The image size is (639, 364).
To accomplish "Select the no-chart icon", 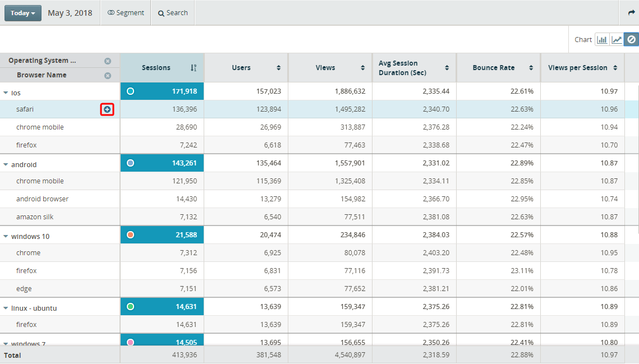I will [631, 39].
